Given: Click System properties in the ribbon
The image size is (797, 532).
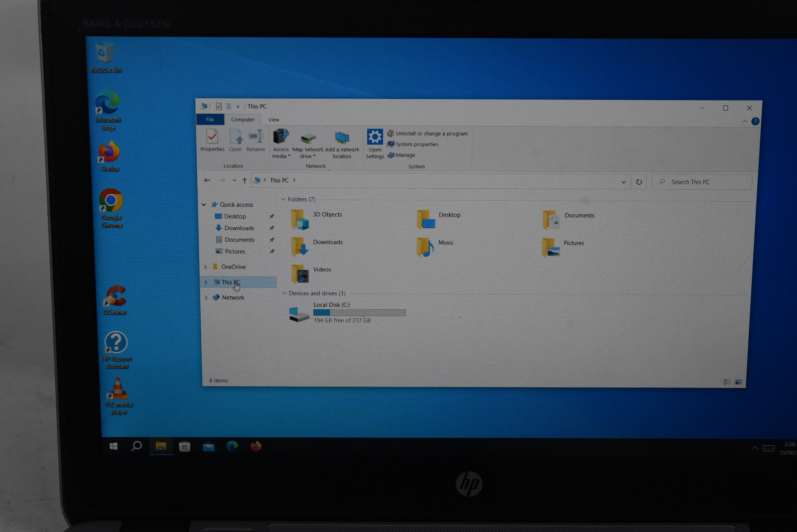Looking at the screenshot, I should [x=413, y=144].
